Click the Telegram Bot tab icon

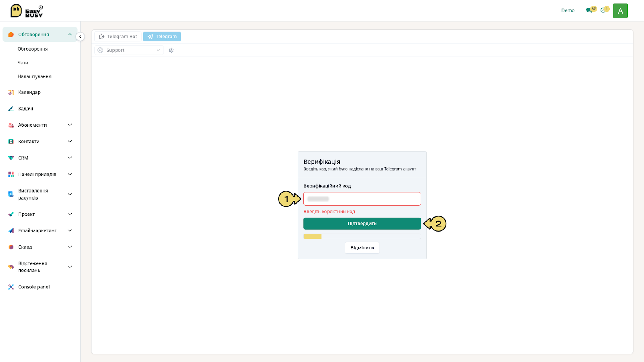coord(101,37)
